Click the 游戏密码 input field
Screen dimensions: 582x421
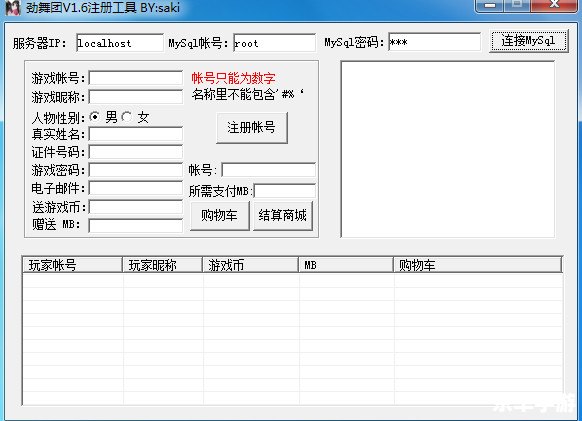tap(135, 170)
